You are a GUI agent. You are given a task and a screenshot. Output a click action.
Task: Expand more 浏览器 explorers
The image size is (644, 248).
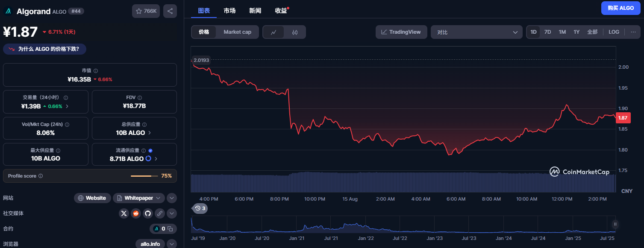click(x=172, y=244)
